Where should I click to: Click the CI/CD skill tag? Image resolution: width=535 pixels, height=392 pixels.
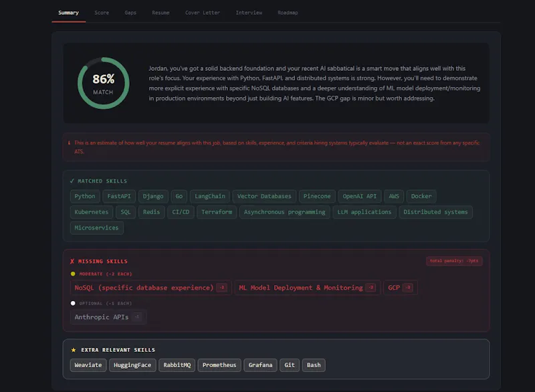click(x=181, y=212)
